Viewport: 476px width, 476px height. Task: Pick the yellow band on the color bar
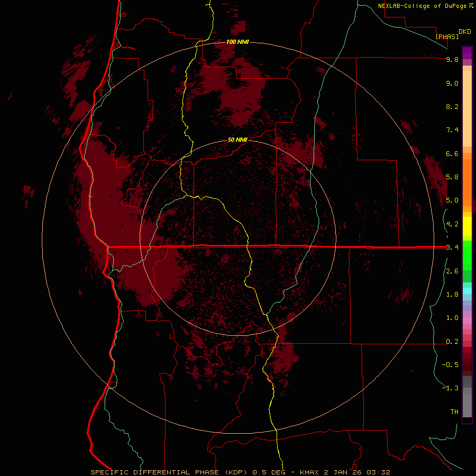click(x=467, y=226)
